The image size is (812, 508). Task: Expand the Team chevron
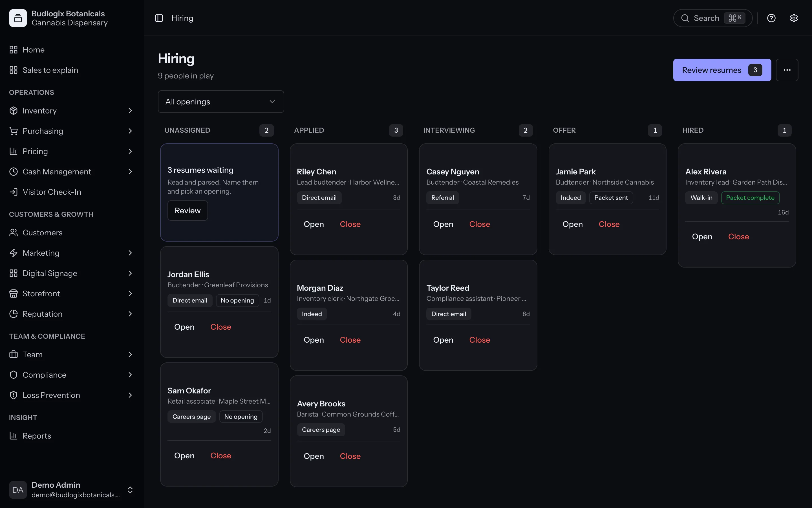coord(130,354)
